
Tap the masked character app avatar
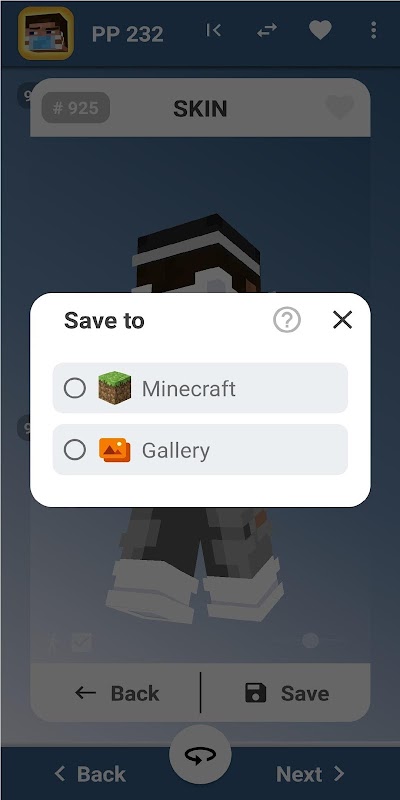[x=46, y=33]
